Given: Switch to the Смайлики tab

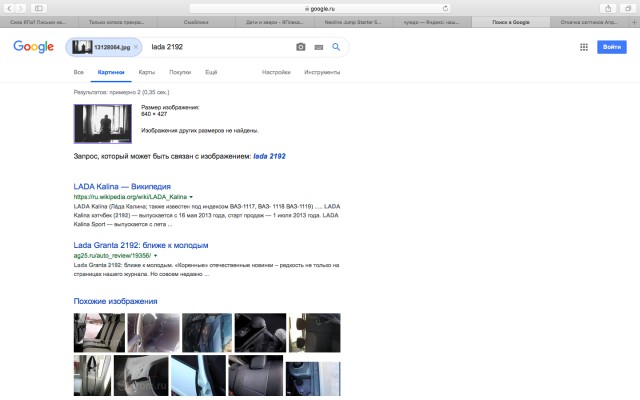Looking at the screenshot, I should [x=196, y=22].
